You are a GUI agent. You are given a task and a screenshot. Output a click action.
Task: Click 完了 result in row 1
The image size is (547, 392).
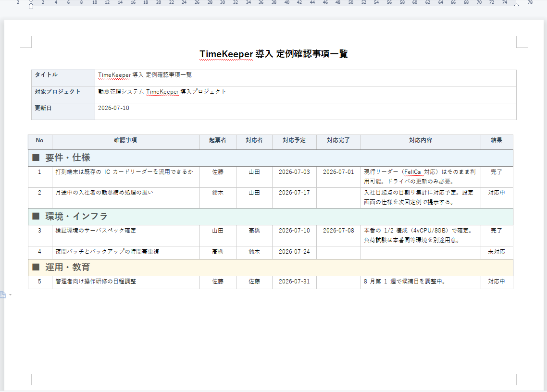click(497, 172)
